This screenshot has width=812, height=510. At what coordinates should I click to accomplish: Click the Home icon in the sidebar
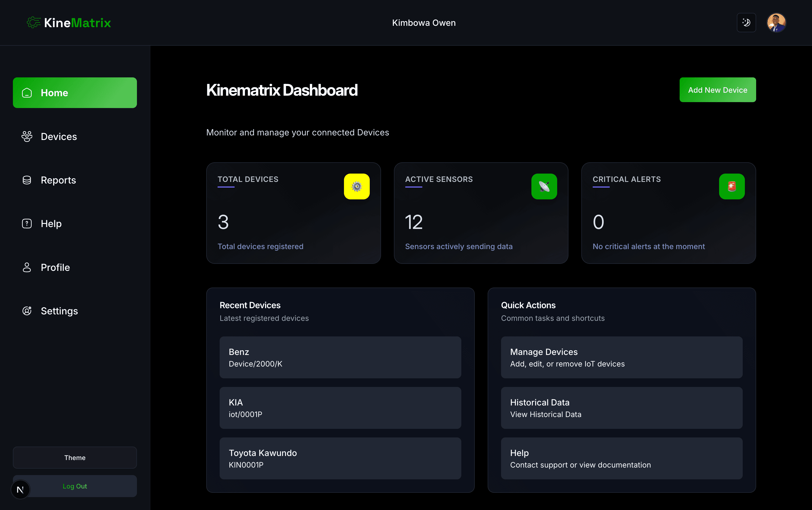(x=27, y=92)
